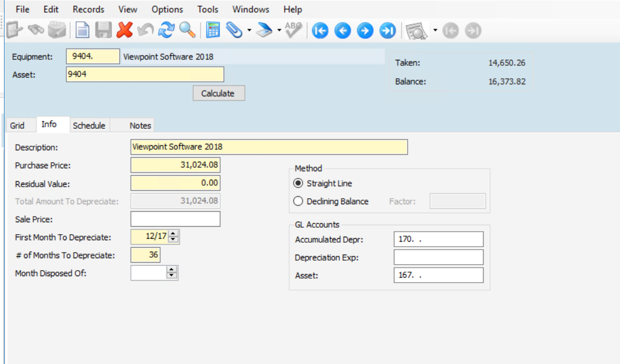This screenshot has height=364, width=620.
Task: Click the Accumulated Depr GL account field
Action: pyautogui.click(x=438, y=239)
